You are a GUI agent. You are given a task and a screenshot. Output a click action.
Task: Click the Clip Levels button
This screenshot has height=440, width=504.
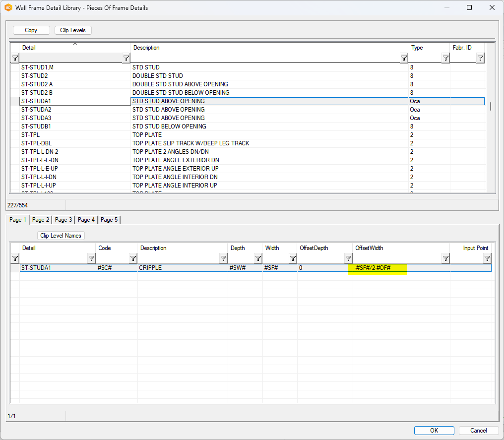[73, 30]
